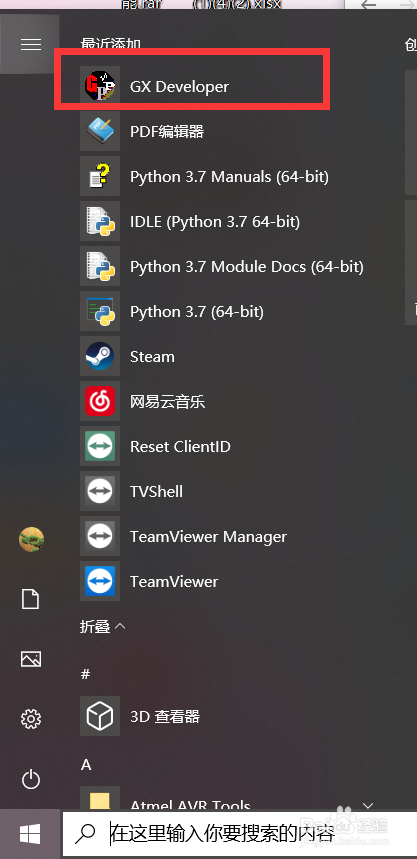
Task: Open 3D 查看器 app icon
Action: pyautogui.click(x=100, y=715)
